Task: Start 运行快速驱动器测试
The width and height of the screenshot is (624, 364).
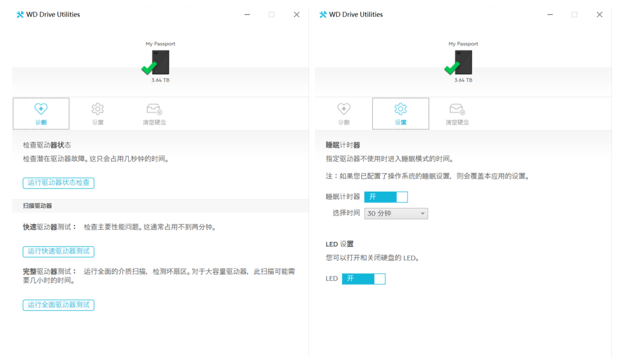Action: coord(58,251)
